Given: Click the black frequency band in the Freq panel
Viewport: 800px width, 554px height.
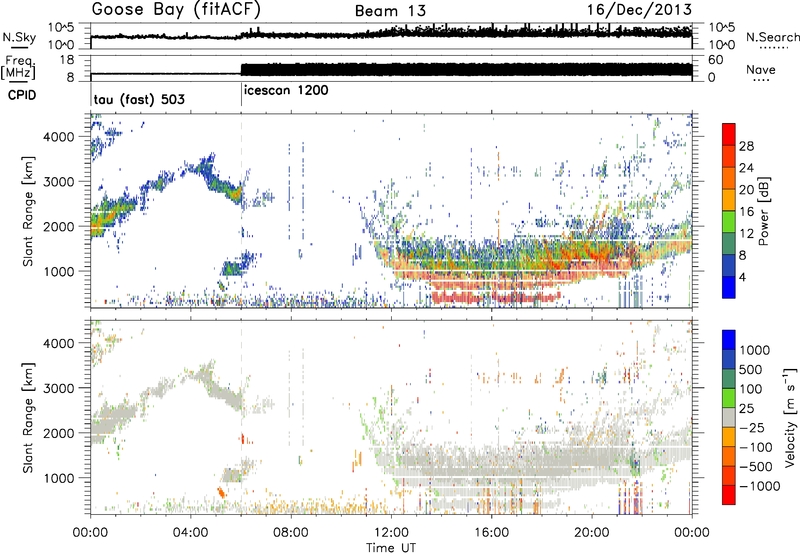Looking at the screenshot, I should pyautogui.click(x=466, y=70).
